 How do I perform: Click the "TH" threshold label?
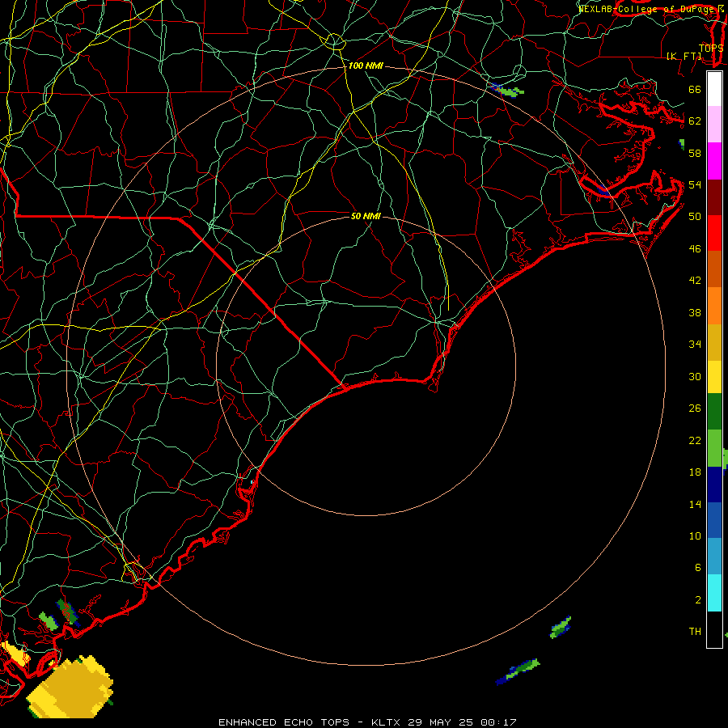(x=695, y=632)
